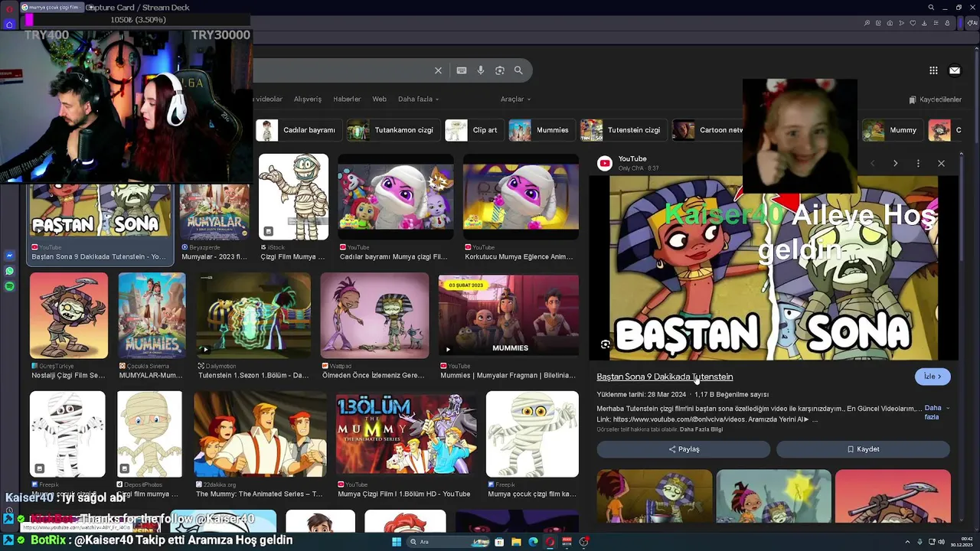Open the 'mumya çocuk çizgi film' browser tab

click(x=51, y=8)
